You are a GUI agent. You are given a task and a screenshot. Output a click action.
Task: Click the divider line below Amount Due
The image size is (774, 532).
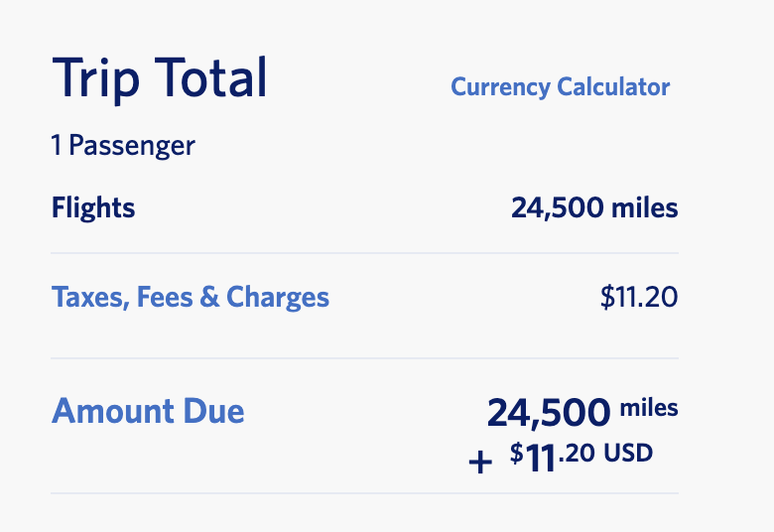pos(364,493)
